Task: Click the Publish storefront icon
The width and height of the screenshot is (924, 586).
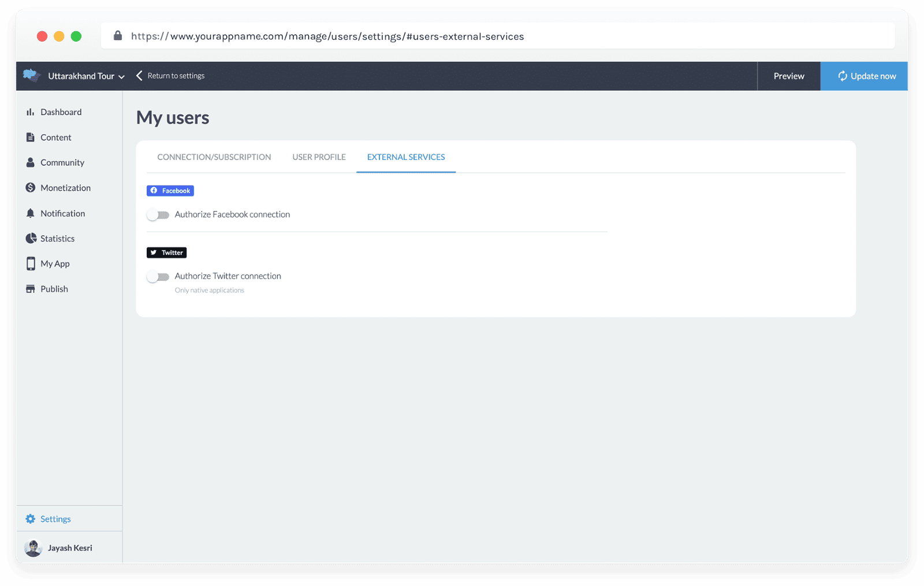Action: point(30,289)
